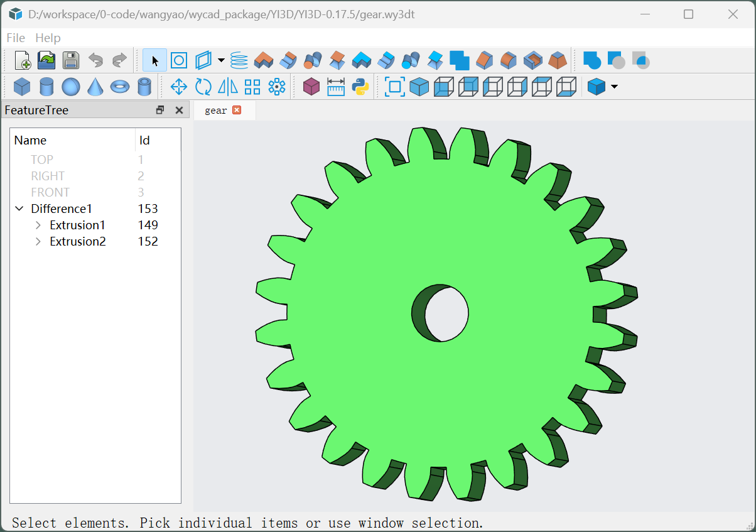Click the draft tapered-body tool
This screenshot has height=532, width=756.
[557, 60]
